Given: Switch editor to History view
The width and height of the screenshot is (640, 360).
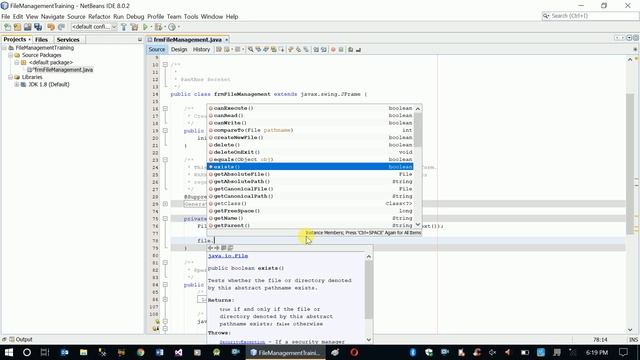Looking at the screenshot, I should [201, 49].
